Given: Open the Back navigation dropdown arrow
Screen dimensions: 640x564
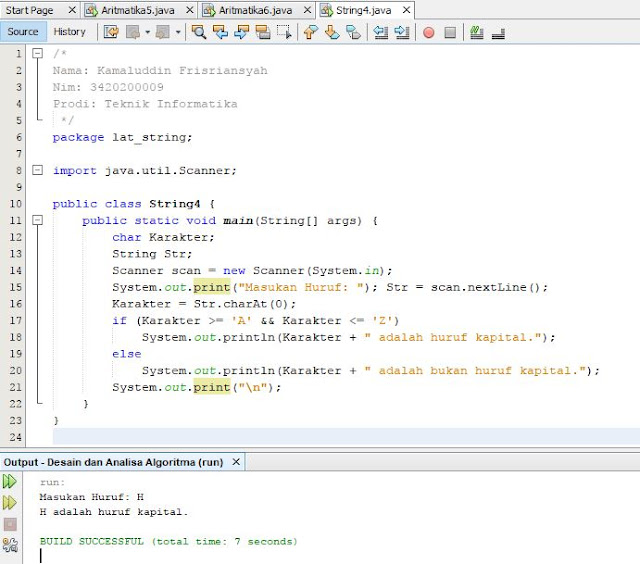Looking at the screenshot, I should coord(147,32).
